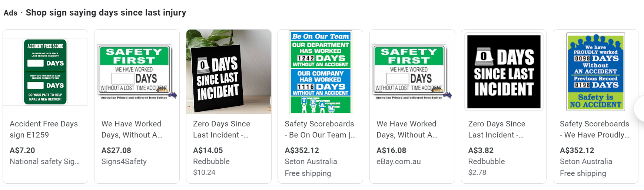This screenshot has width=644, height=190.
Task: Open the National safety Signs seller link
Action: click(x=44, y=162)
